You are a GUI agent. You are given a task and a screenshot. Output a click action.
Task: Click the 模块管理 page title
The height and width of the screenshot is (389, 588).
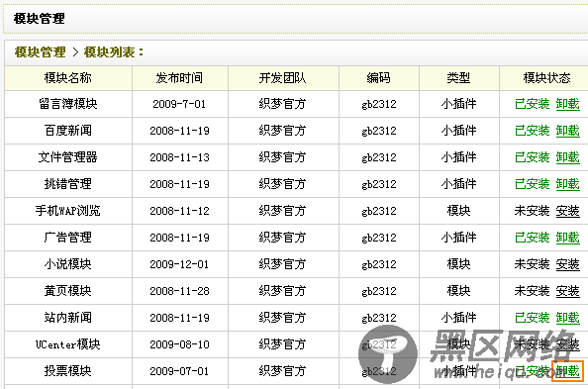tap(39, 19)
